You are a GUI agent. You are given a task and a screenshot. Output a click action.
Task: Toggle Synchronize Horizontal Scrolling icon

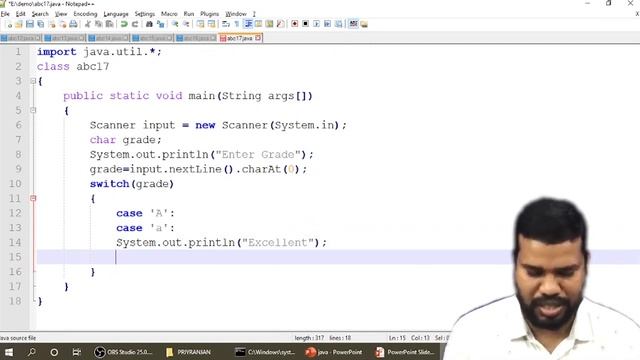pos(211,24)
